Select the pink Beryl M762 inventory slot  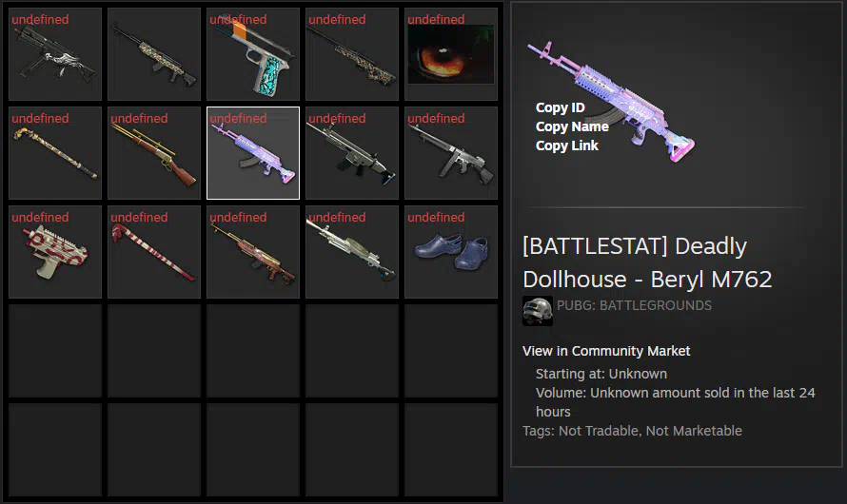point(253,153)
